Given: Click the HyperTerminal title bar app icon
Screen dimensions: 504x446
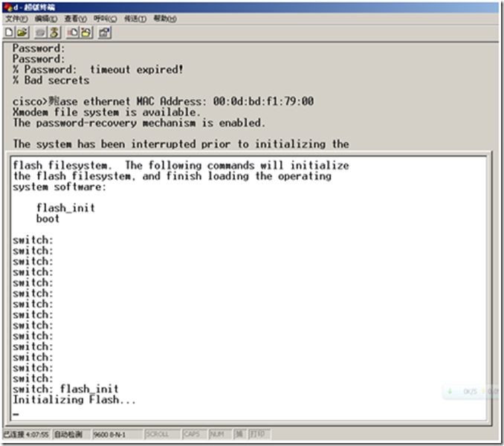Looking at the screenshot, I should click(7, 7).
